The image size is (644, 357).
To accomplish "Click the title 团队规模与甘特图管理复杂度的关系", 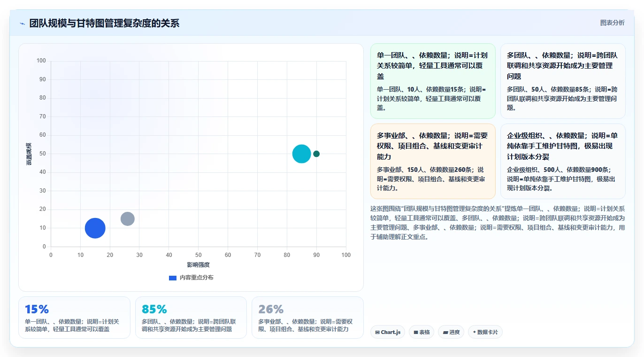I will click(104, 23).
